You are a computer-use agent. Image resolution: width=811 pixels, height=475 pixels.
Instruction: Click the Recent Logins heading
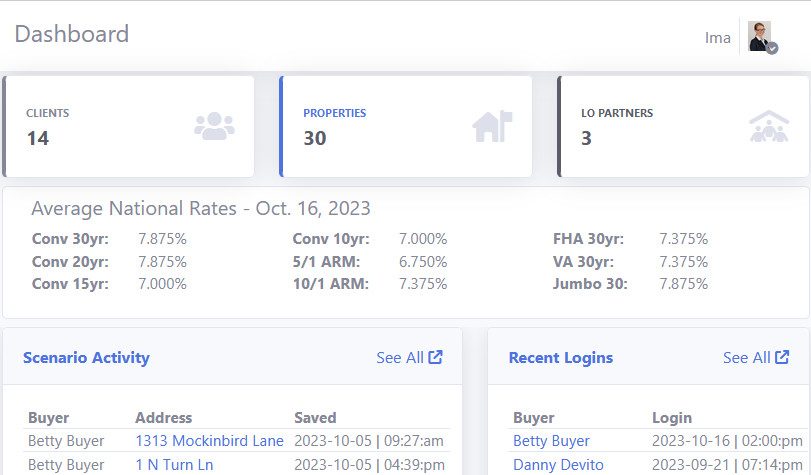561,357
